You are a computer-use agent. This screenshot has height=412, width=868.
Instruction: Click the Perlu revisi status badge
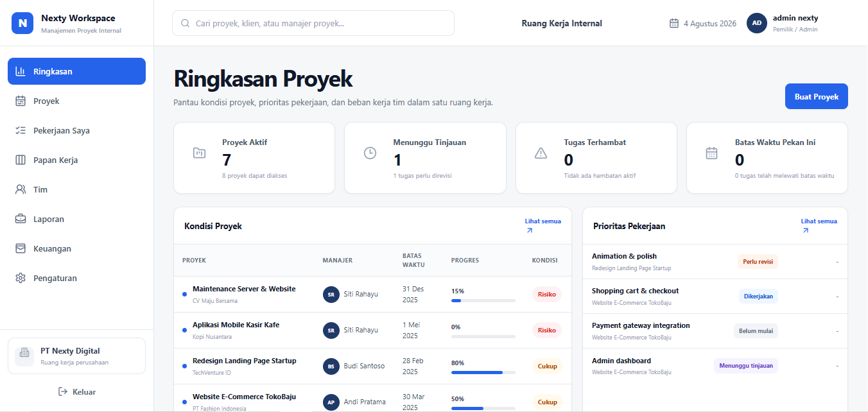[x=758, y=261]
